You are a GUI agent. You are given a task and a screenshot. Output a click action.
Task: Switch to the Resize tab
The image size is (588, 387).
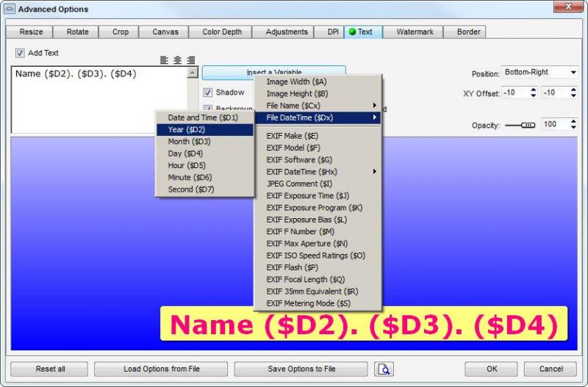[31, 32]
